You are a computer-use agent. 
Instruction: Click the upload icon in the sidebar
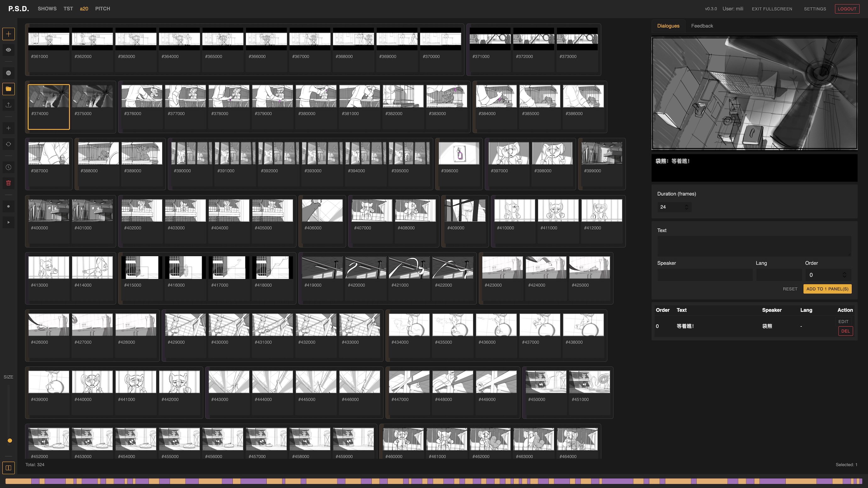[8, 105]
